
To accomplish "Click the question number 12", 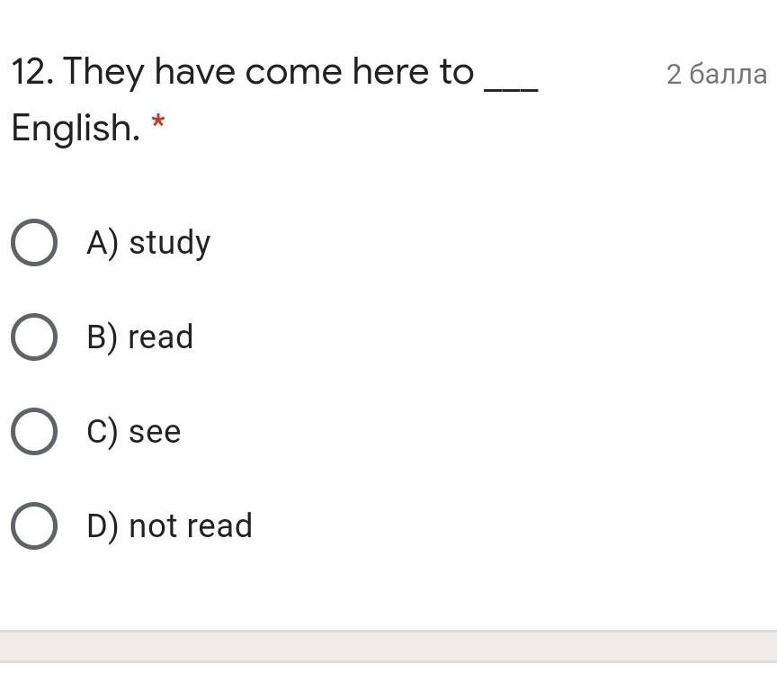I will (x=32, y=72).
